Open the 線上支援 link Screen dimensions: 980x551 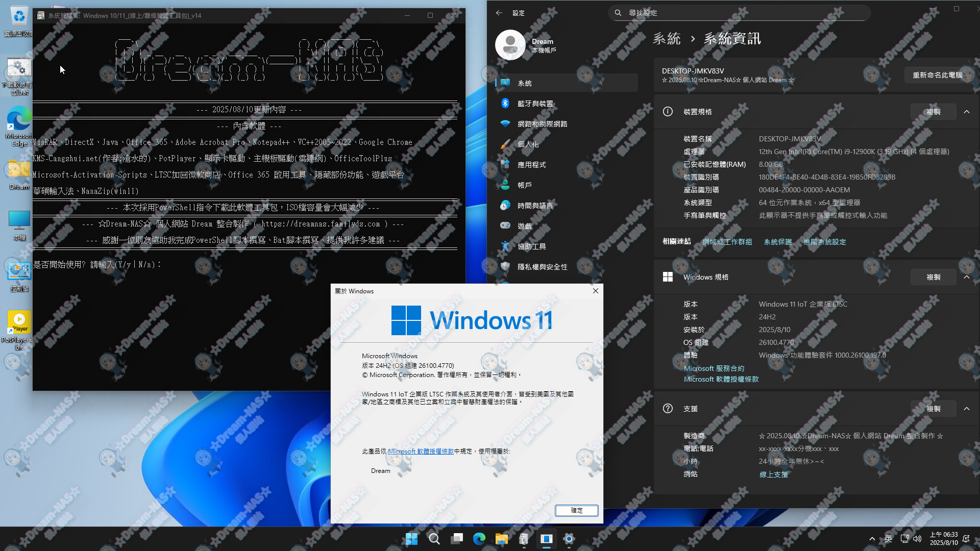click(x=773, y=474)
